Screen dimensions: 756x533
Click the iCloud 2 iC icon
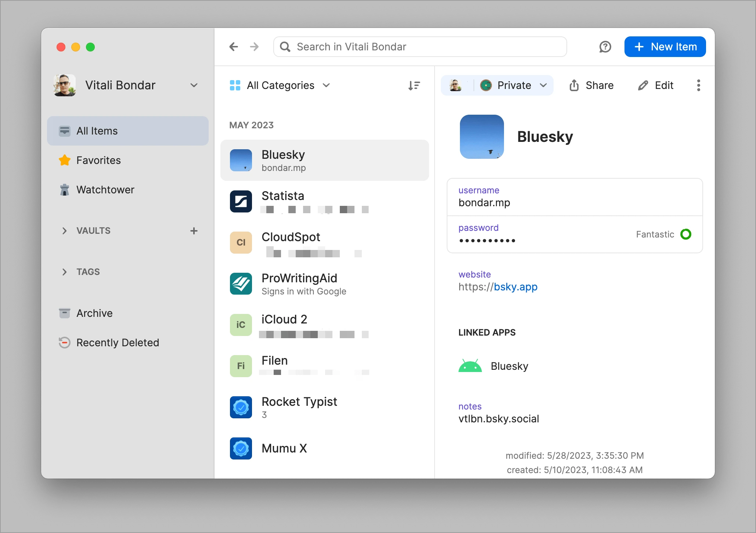tap(241, 325)
